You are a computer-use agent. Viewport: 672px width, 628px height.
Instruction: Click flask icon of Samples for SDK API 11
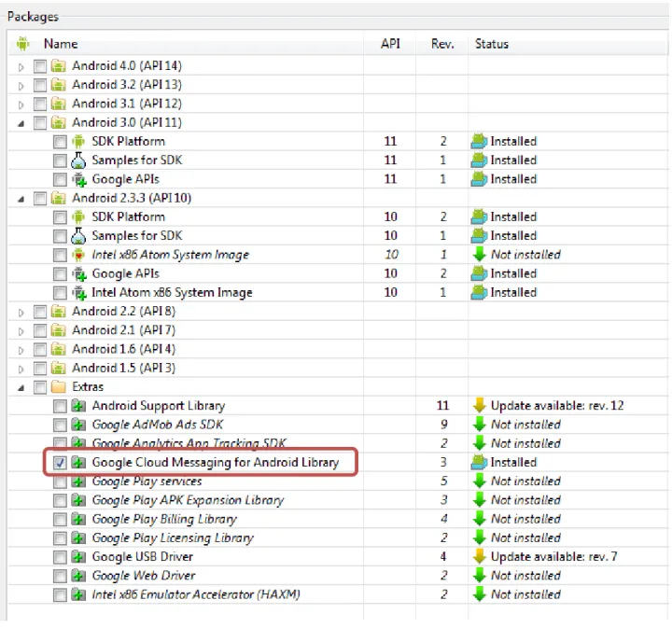coord(78,160)
